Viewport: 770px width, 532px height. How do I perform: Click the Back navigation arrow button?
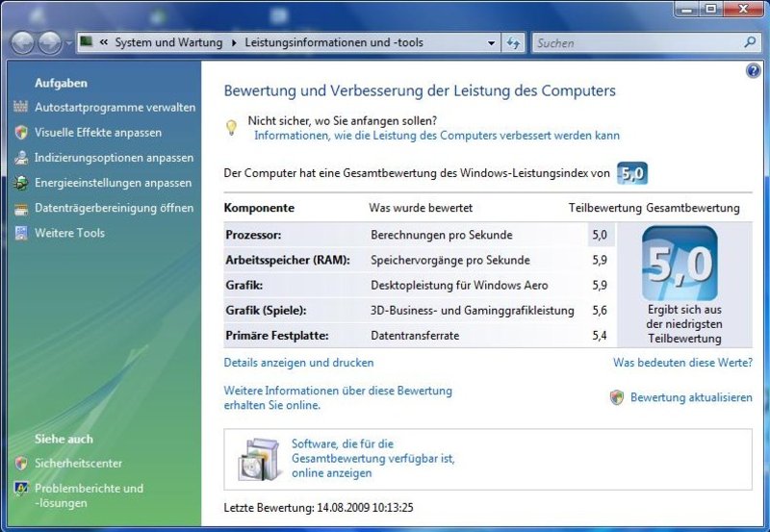[x=22, y=43]
